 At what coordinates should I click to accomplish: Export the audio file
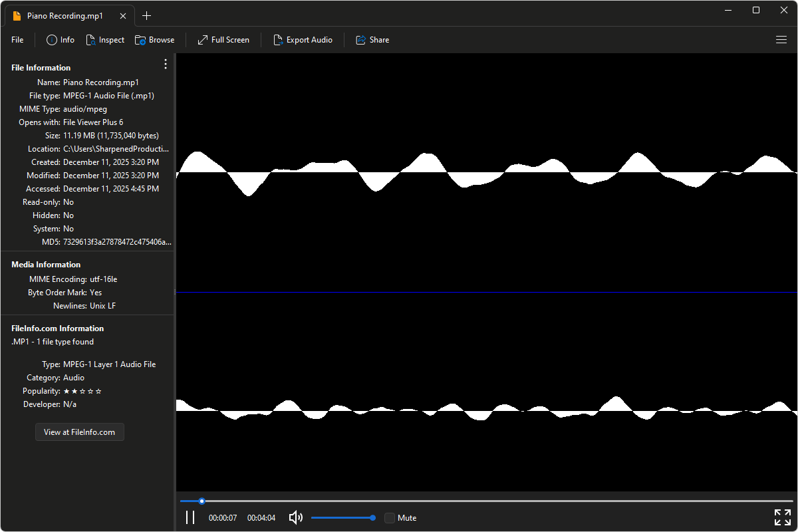coord(303,39)
